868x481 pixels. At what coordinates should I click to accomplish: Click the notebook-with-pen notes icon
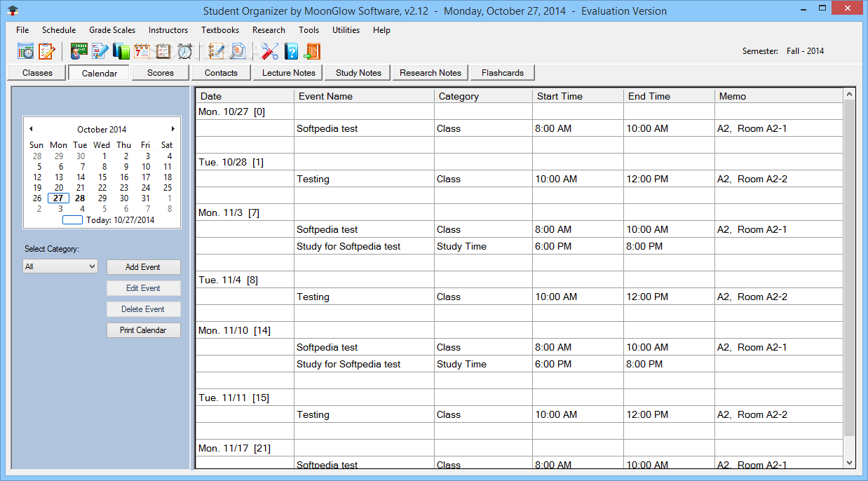click(x=217, y=51)
